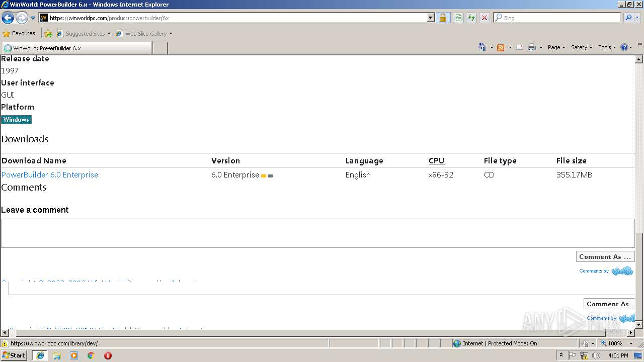Open the PowerBuilder 6.0 Enterprise download link
Viewport: 644px width, 362px height.
(50, 175)
